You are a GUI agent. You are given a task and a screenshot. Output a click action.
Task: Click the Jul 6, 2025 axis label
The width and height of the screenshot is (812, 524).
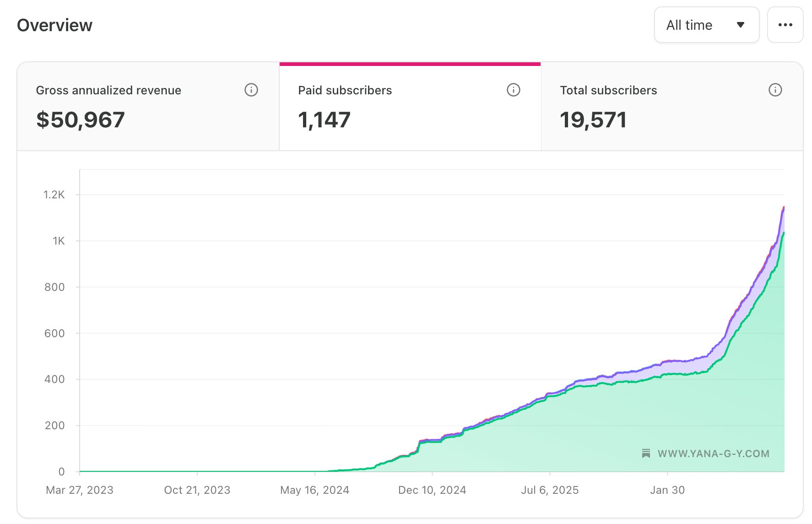[550, 490]
